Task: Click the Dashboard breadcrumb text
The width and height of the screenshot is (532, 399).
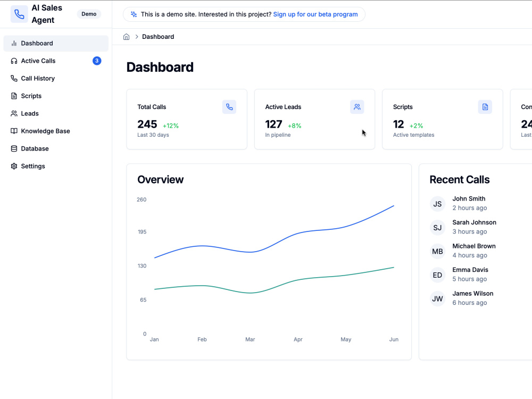Action: coord(158,37)
